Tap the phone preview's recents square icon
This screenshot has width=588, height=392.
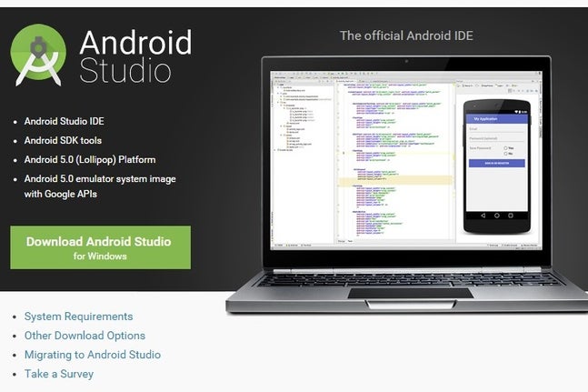pyautogui.click(x=511, y=216)
